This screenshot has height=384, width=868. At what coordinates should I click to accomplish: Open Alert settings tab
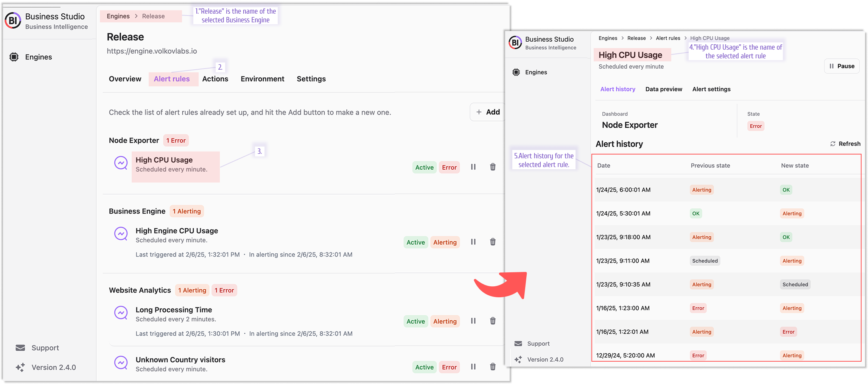point(712,89)
